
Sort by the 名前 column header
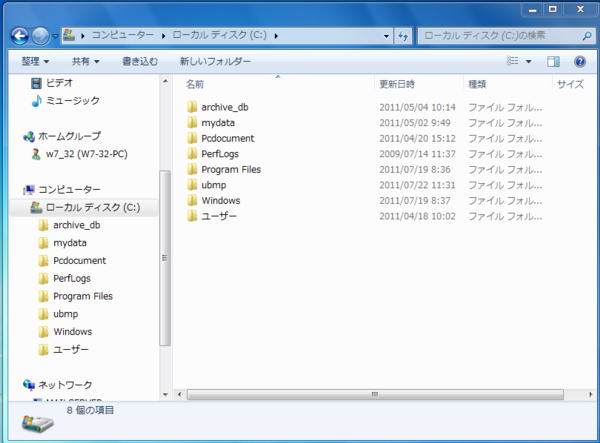(195, 84)
